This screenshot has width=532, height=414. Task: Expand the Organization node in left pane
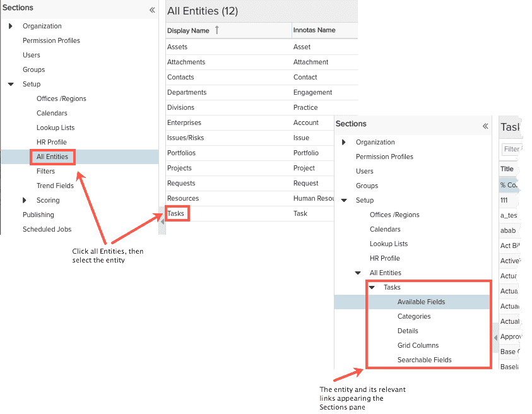[10, 27]
